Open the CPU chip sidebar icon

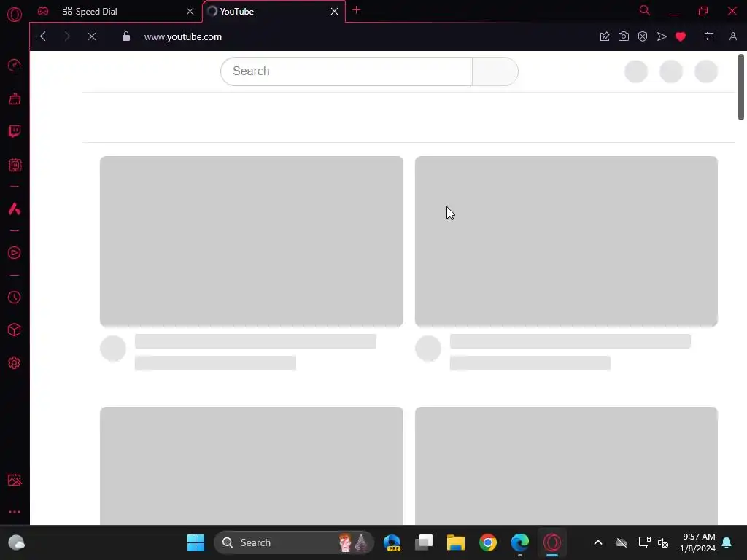pyautogui.click(x=15, y=165)
